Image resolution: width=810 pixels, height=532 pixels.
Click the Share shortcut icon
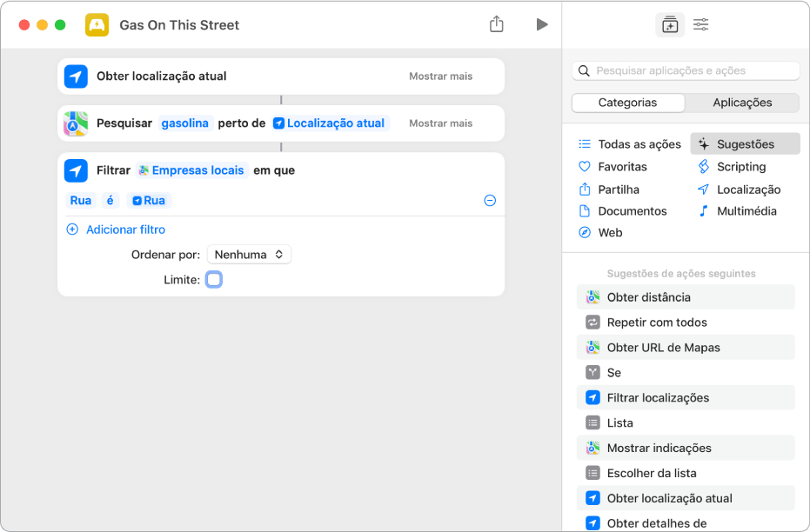497,24
